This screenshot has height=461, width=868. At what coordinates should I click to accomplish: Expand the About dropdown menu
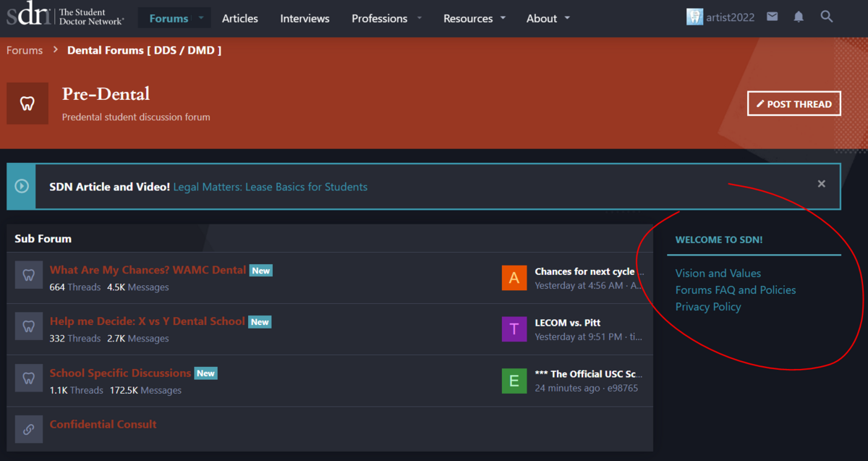point(567,18)
